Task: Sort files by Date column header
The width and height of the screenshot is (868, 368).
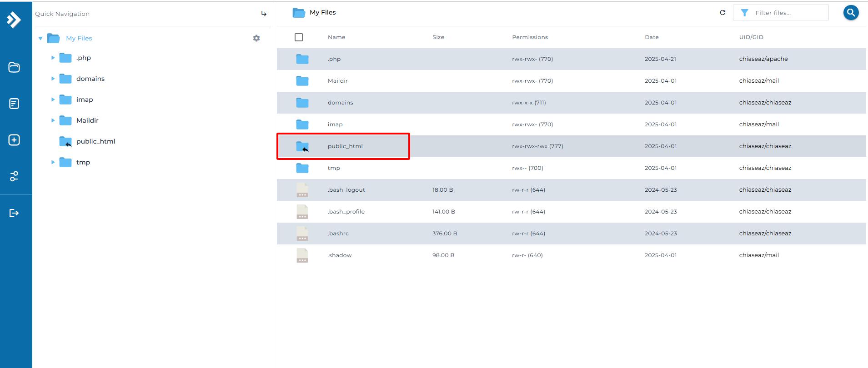Action: [652, 37]
